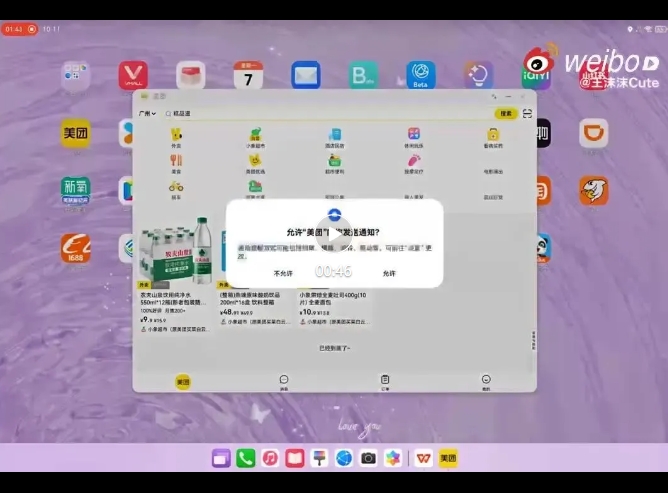
Task: Tap 不允许 to deny notifications
Action: pyautogui.click(x=283, y=272)
